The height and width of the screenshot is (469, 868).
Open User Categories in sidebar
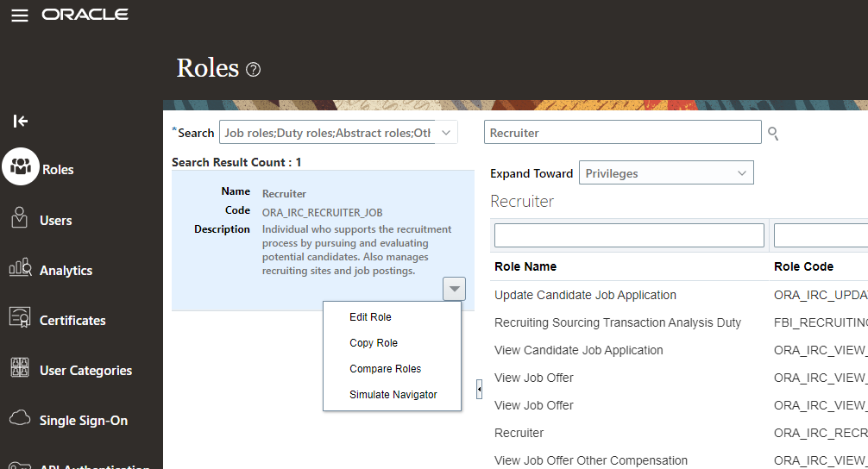(85, 371)
